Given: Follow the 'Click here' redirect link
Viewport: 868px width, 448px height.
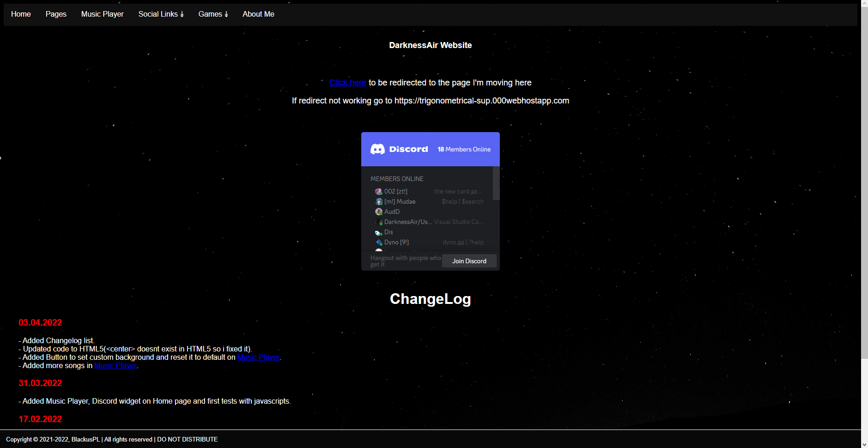Looking at the screenshot, I should click(347, 83).
